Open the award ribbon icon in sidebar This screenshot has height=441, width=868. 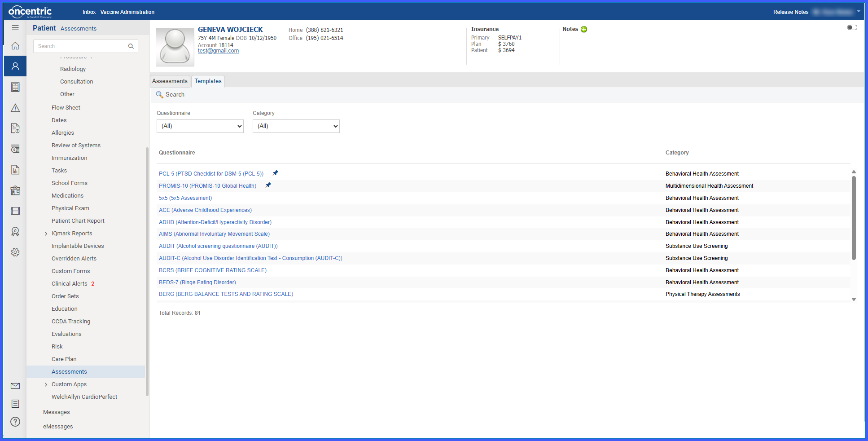(15, 232)
